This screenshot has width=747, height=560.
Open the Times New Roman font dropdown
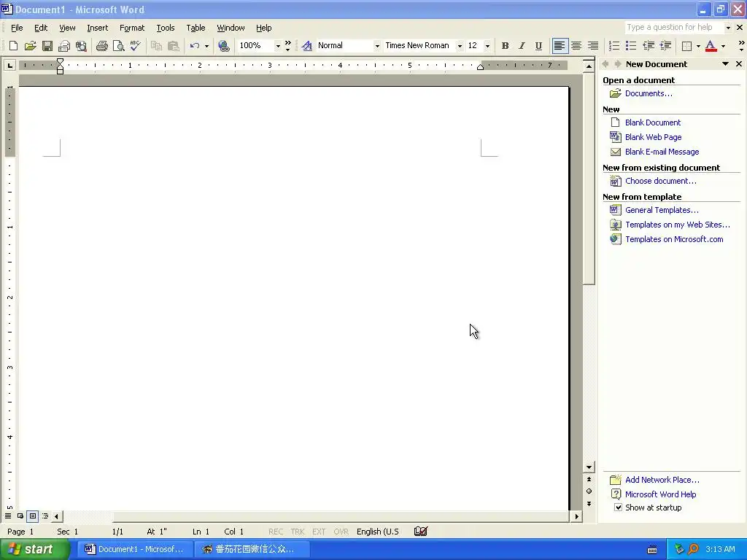[x=460, y=46]
